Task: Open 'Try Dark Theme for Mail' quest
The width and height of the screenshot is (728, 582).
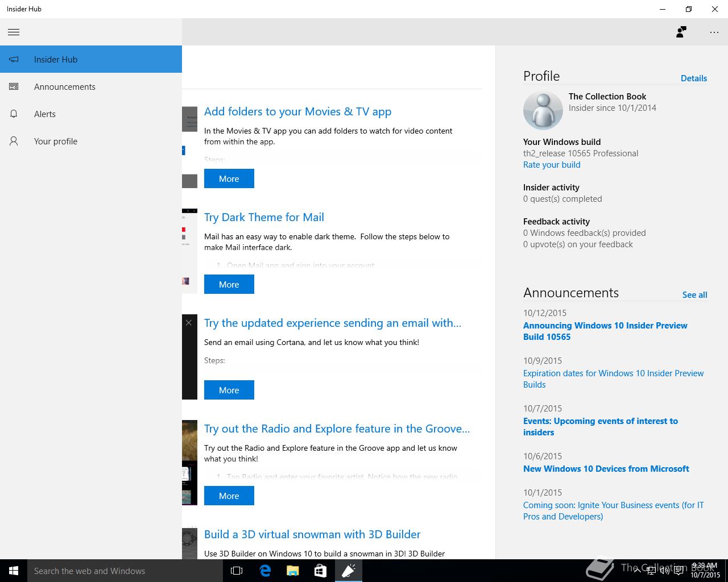Action: coord(264,217)
